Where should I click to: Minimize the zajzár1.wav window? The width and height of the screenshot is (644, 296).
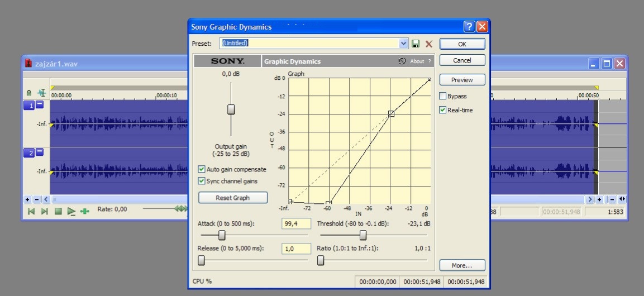pos(594,63)
